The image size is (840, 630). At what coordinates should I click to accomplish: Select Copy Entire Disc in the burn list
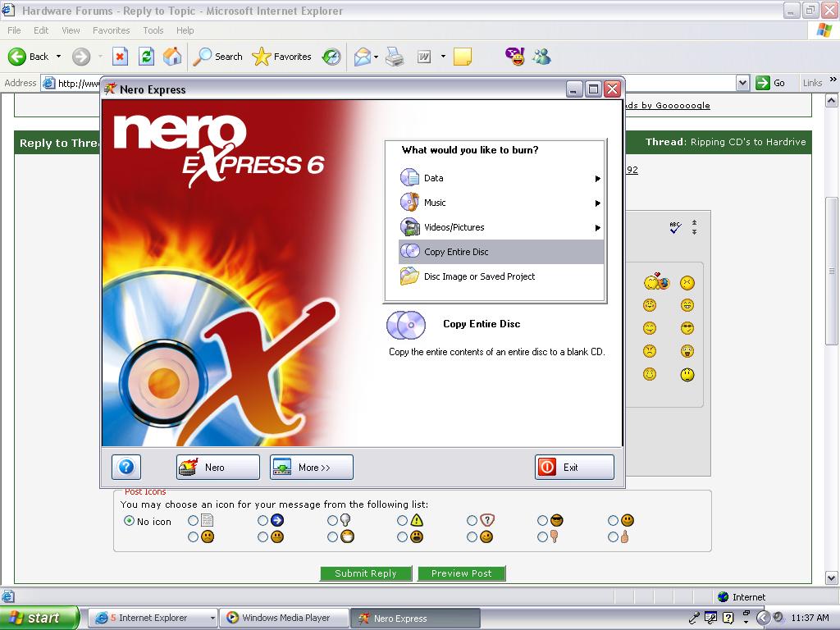point(501,252)
